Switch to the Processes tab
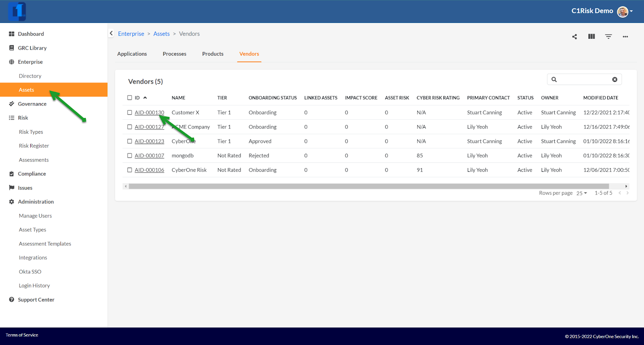 tap(174, 54)
